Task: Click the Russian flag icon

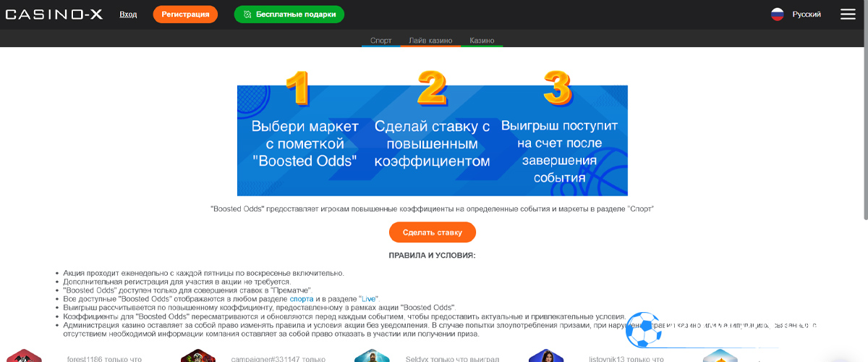Action: [778, 14]
